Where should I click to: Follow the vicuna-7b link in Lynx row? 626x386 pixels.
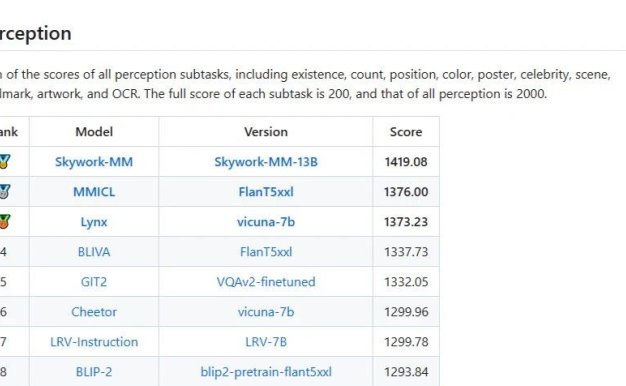(x=266, y=222)
